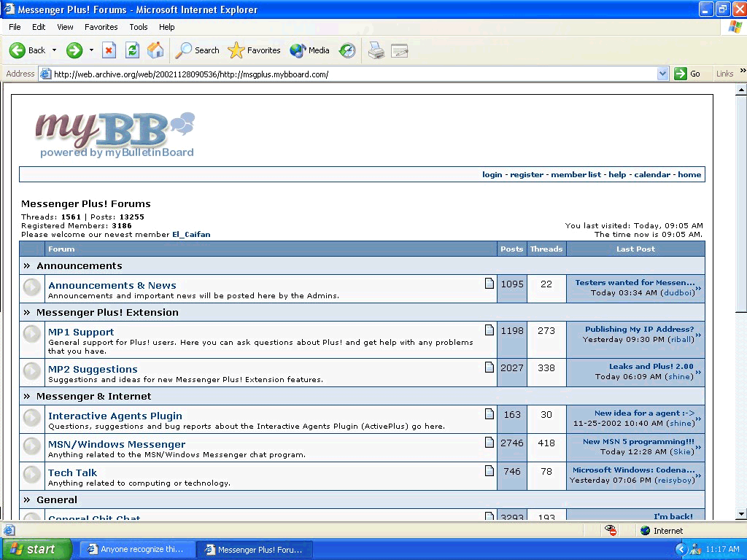Click the Back arrow icon in the toolbar
This screenshot has height=560, width=747.
18,50
